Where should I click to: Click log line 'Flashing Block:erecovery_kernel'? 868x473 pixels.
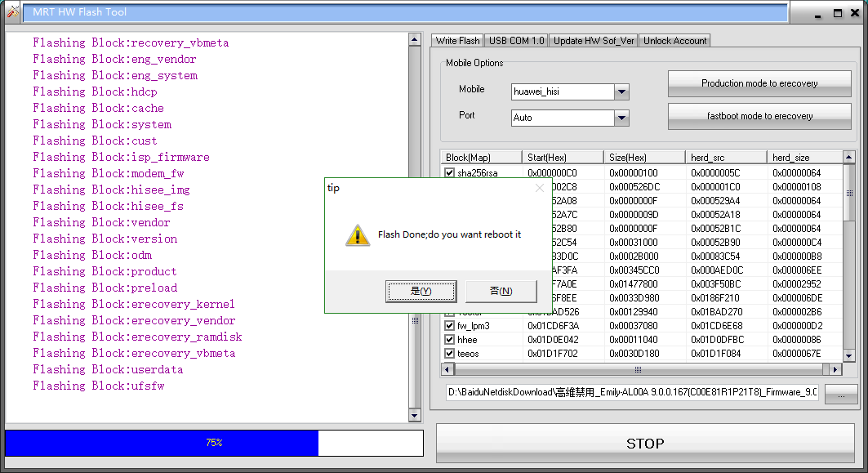click(133, 304)
